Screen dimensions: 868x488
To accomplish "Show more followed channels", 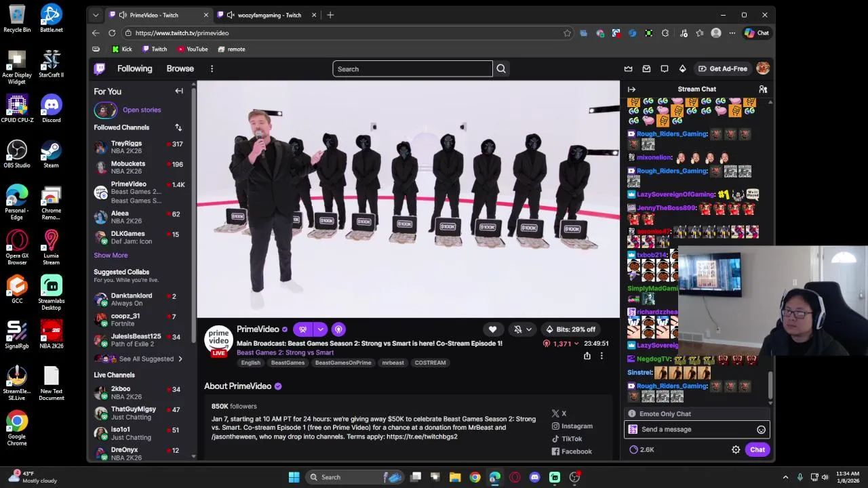I will coord(111,256).
